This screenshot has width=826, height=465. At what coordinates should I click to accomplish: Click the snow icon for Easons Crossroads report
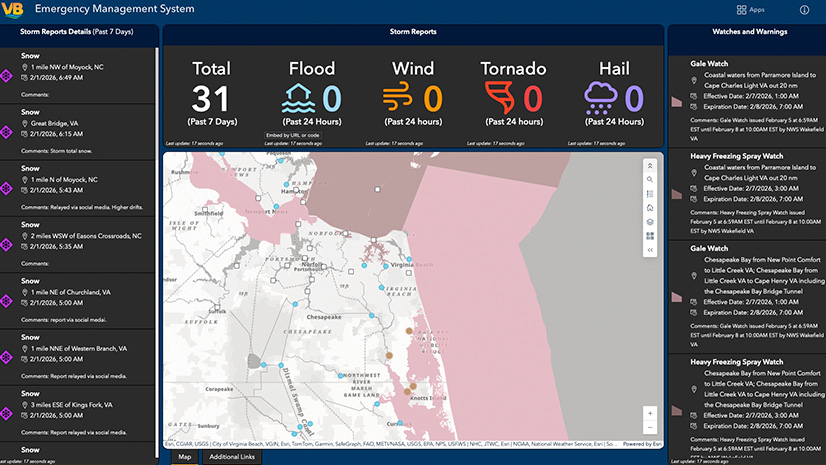[6, 244]
